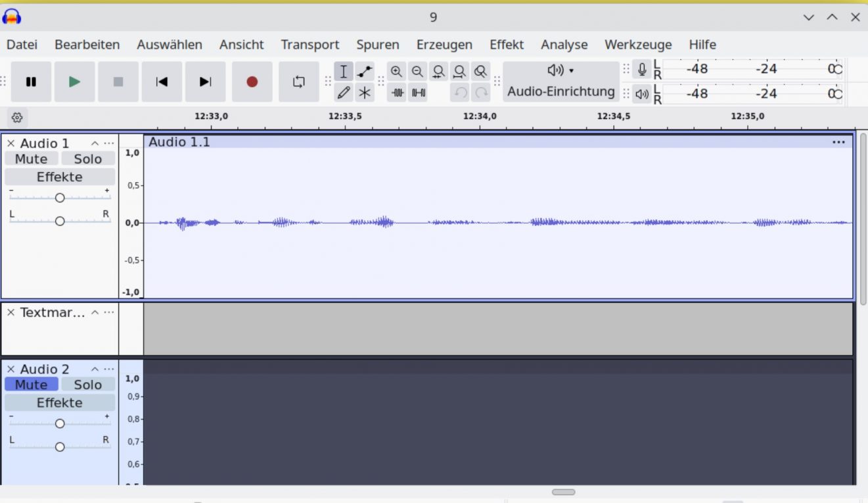Select the Envelope tool
The width and height of the screenshot is (868, 503).
[x=365, y=72]
